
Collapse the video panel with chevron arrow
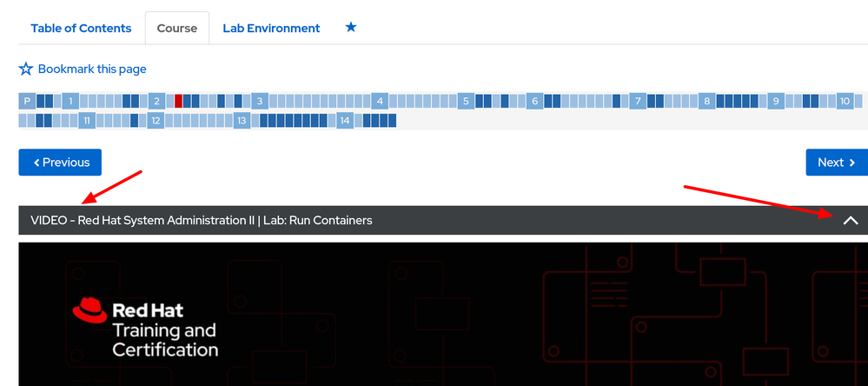click(850, 221)
